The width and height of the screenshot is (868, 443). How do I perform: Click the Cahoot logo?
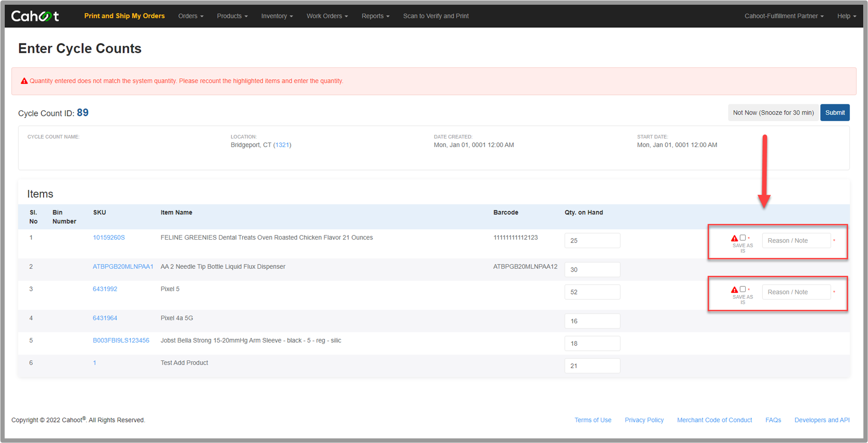(35, 16)
